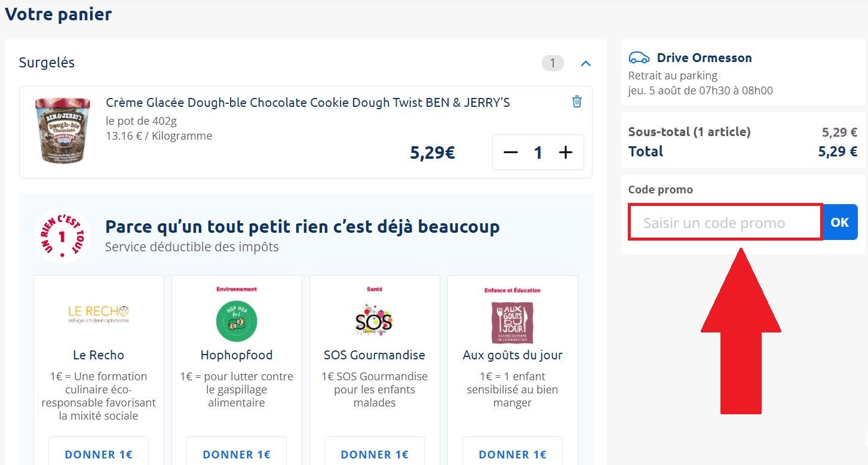Click the 'Un rien c'est tout' round logo

pos(62,235)
